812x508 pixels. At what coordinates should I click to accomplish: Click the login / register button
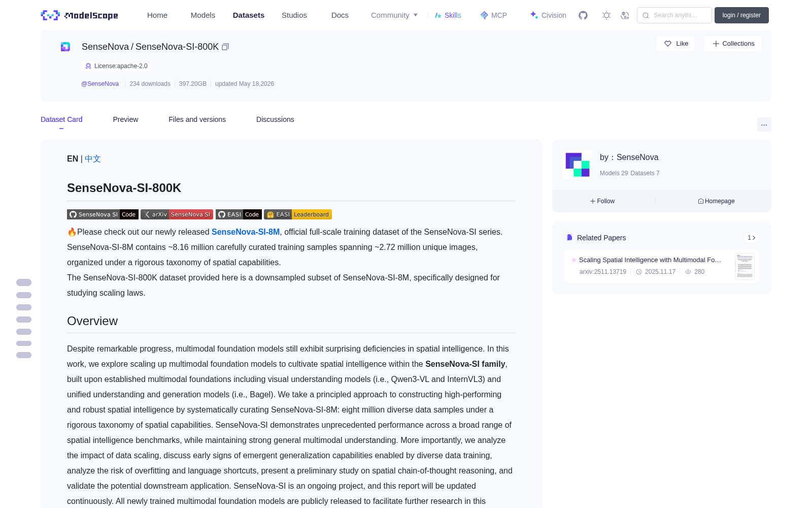point(741,15)
